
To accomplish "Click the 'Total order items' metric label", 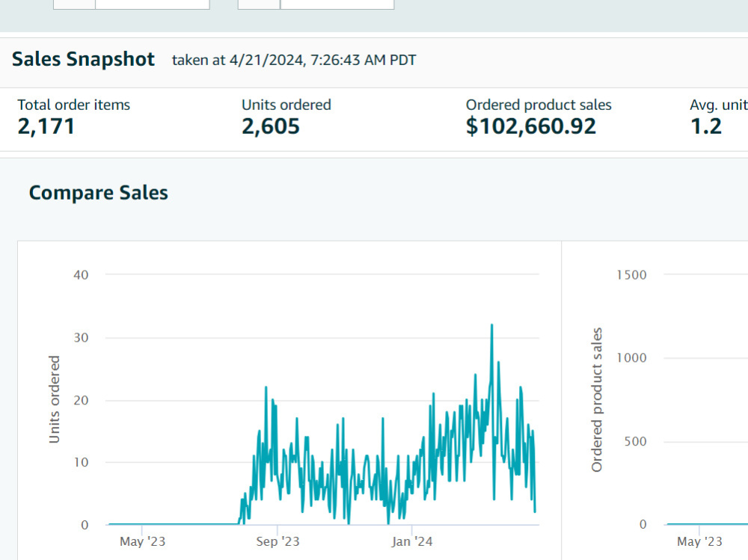I will click(74, 105).
